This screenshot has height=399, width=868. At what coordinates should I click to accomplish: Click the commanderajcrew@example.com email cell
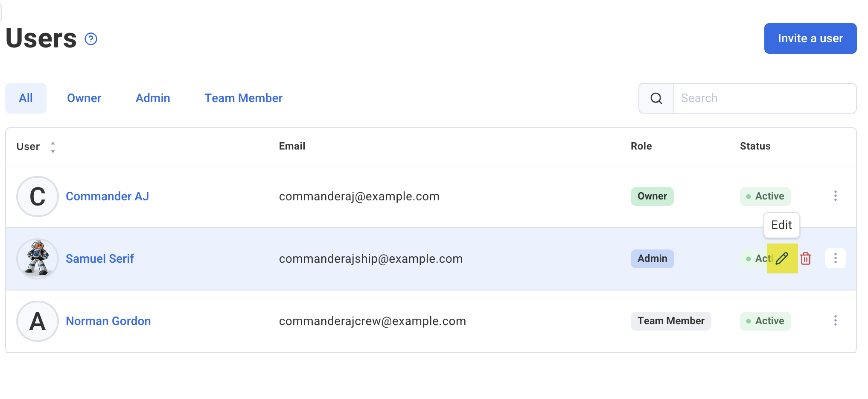(x=373, y=321)
